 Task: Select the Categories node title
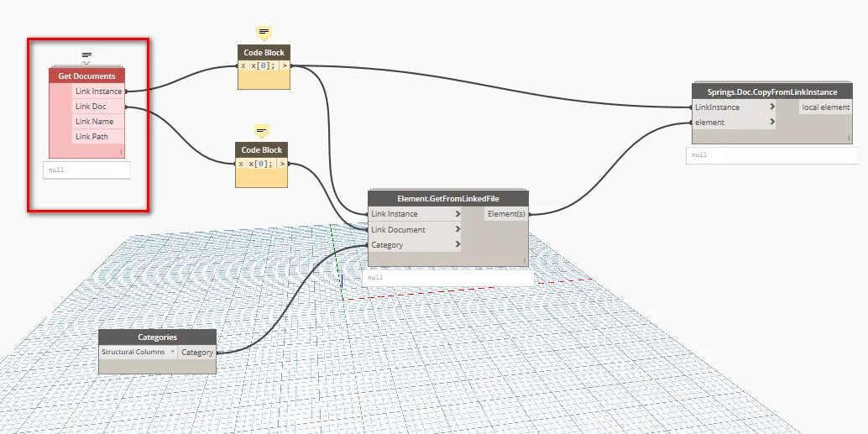(x=157, y=337)
